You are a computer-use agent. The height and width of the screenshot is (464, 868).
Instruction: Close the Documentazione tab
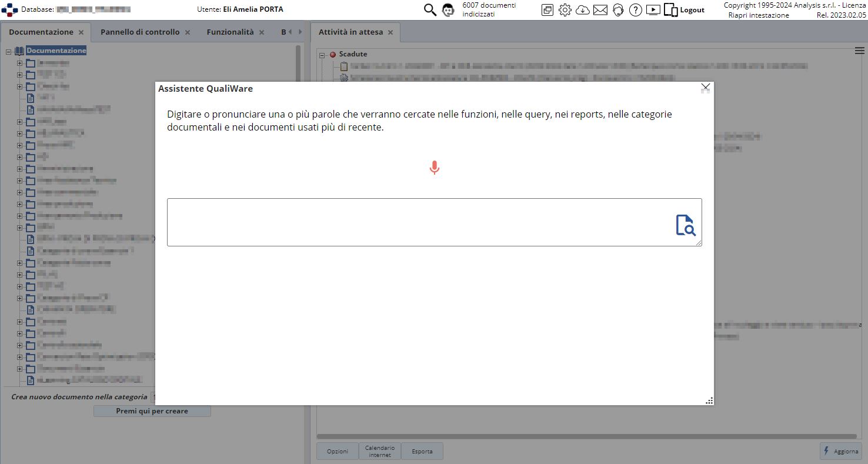(81, 33)
